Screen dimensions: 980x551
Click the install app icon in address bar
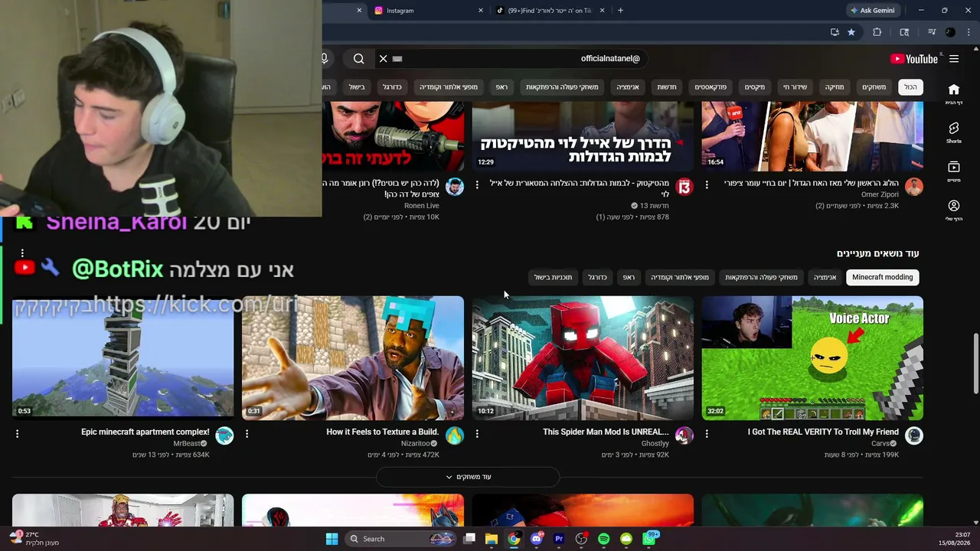[835, 32]
